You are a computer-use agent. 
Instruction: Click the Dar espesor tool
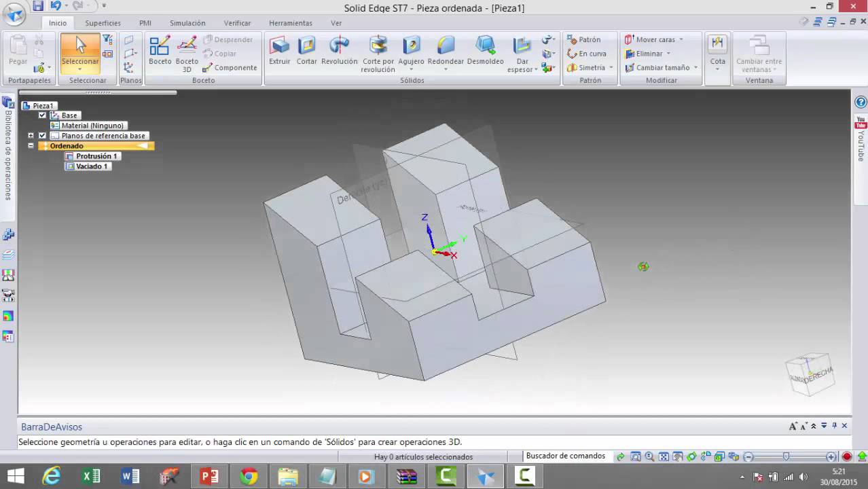pos(522,54)
